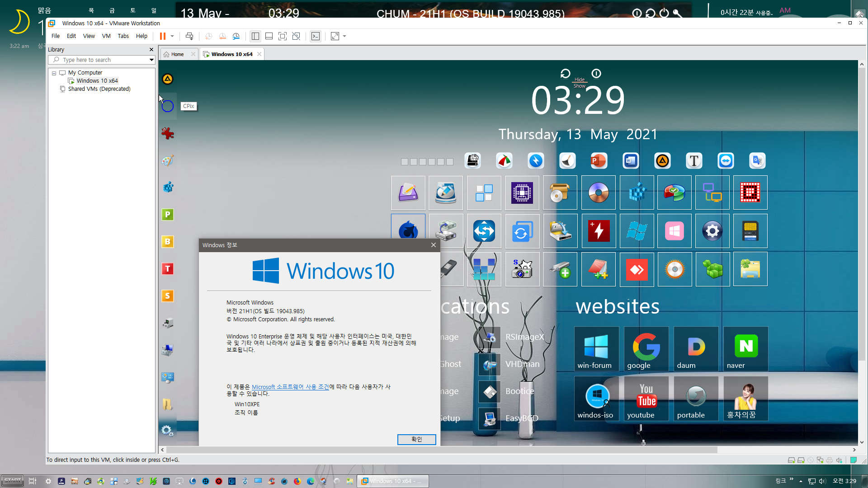Click the red T icon in the guest dock
Image resolution: width=868 pixels, height=488 pixels.
[168, 269]
